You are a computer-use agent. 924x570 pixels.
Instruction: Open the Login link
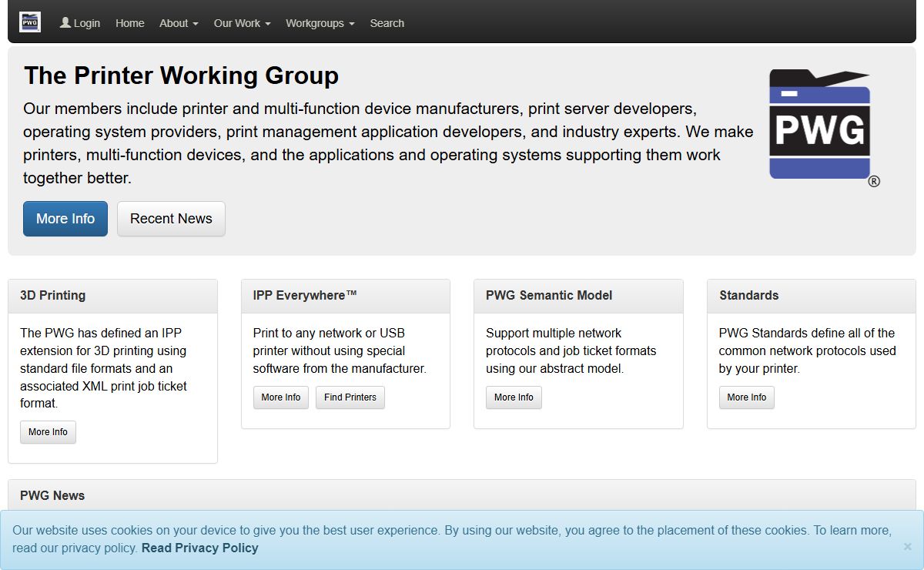tap(80, 23)
